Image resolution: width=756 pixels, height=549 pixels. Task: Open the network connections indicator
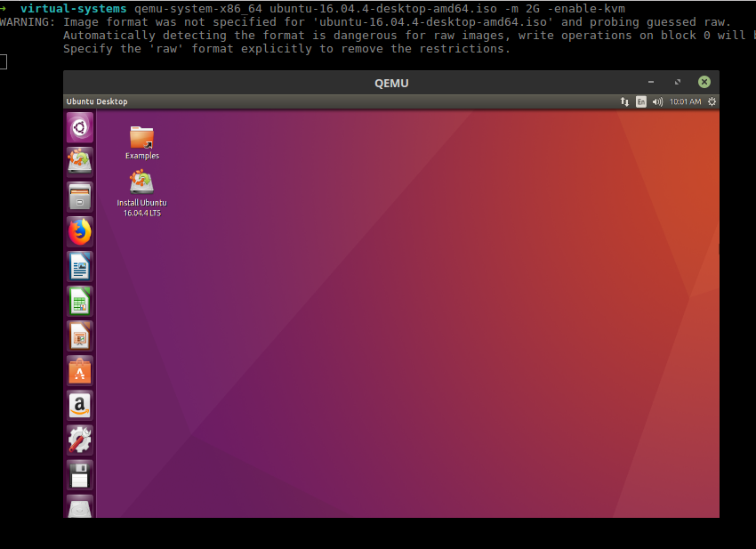[x=624, y=101]
